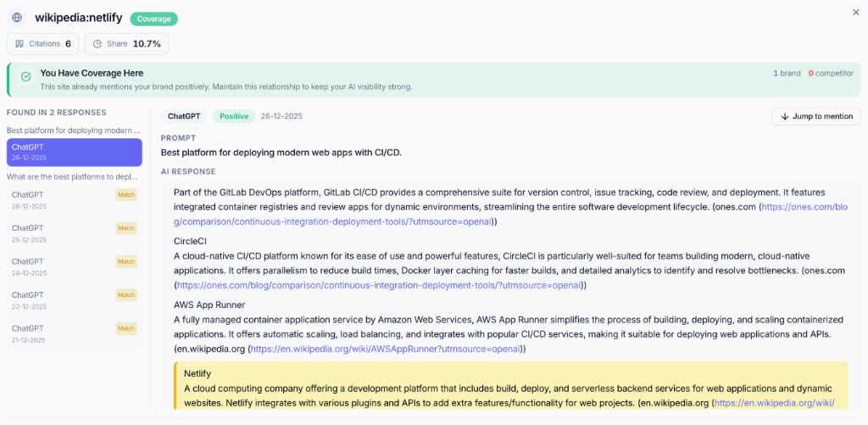The height and width of the screenshot is (425, 868).
Task: Select ChatGPT response dated 21-12-2025
Action: point(75,333)
